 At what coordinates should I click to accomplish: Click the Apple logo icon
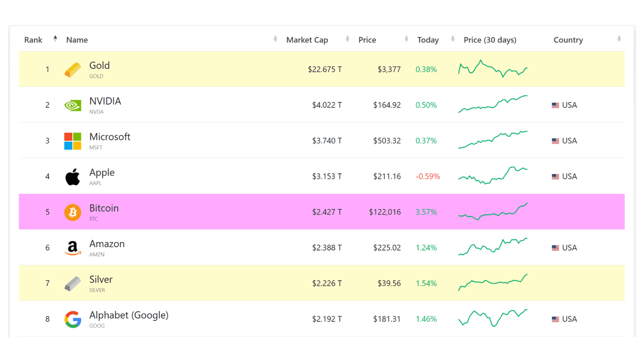72,177
